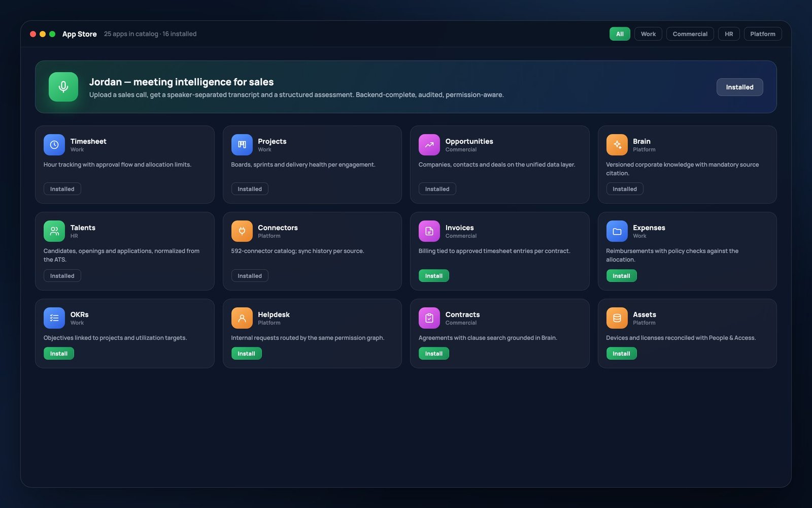The height and width of the screenshot is (508, 812).
Task: Click the Installed button on Jordan banner
Action: click(x=739, y=87)
